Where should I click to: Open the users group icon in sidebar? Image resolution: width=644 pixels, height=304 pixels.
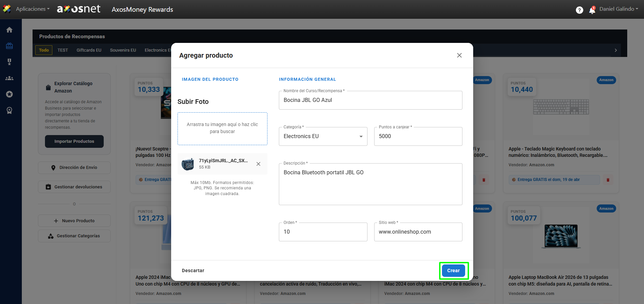coord(9,78)
